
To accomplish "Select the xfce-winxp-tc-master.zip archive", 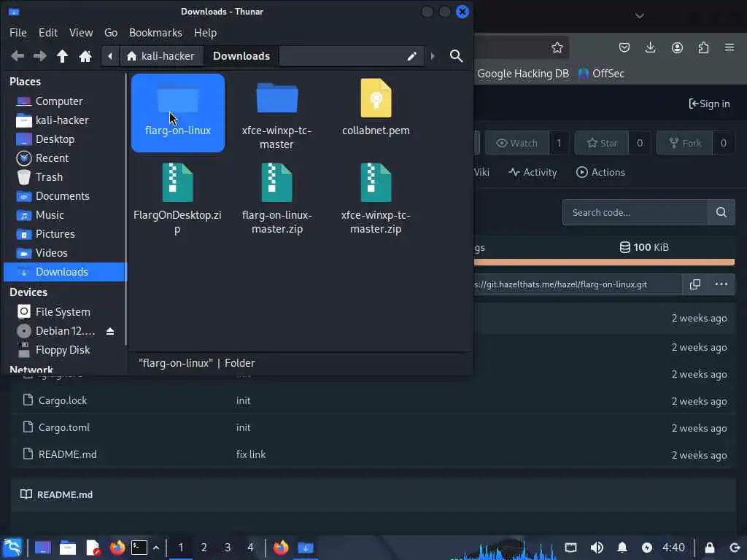I will click(x=376, y=199).
